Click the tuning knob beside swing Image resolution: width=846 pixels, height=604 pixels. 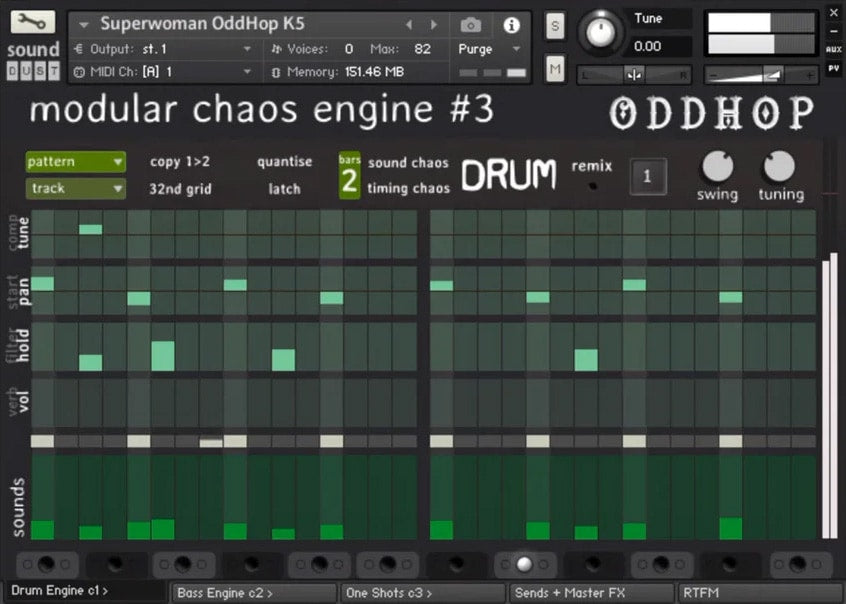pyautogui.click(x=779, y=166)
